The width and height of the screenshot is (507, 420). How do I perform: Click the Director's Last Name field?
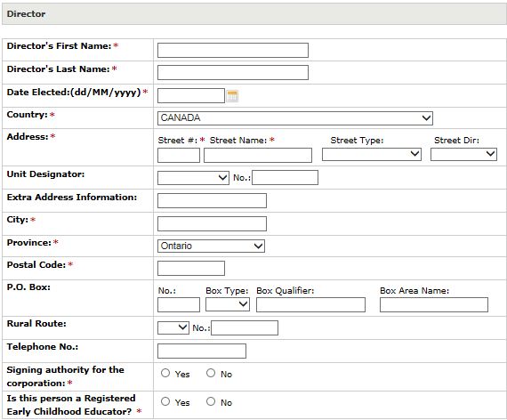pyautogui.click(x=233, y=72)
